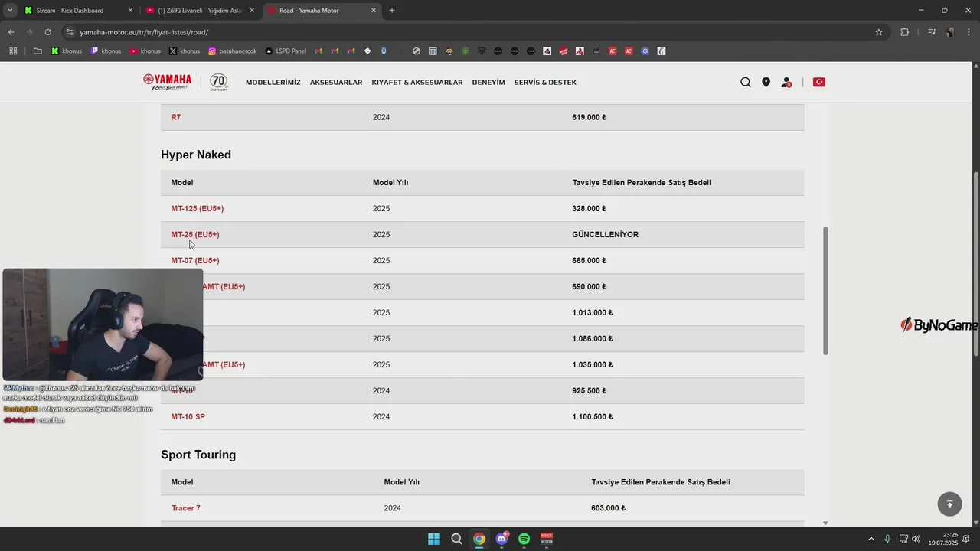Click the Hyper Naked section heading
The image size is (980, 551).
(196, 155)
